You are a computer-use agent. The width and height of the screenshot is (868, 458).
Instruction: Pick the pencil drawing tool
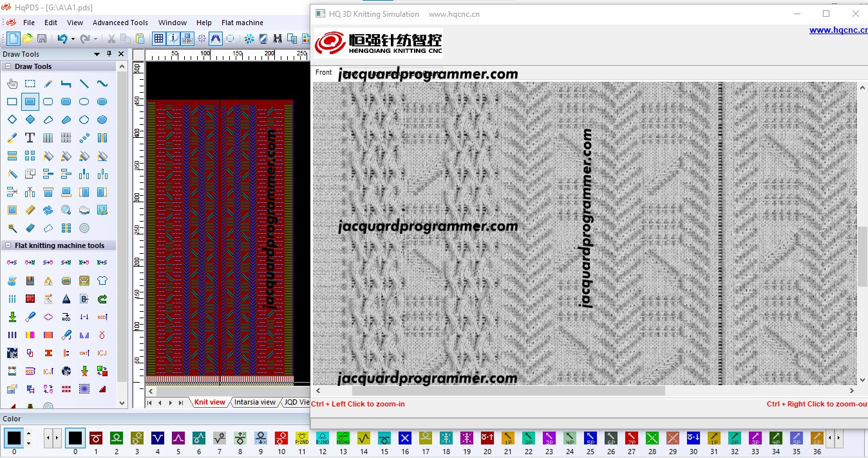point(48,84)
